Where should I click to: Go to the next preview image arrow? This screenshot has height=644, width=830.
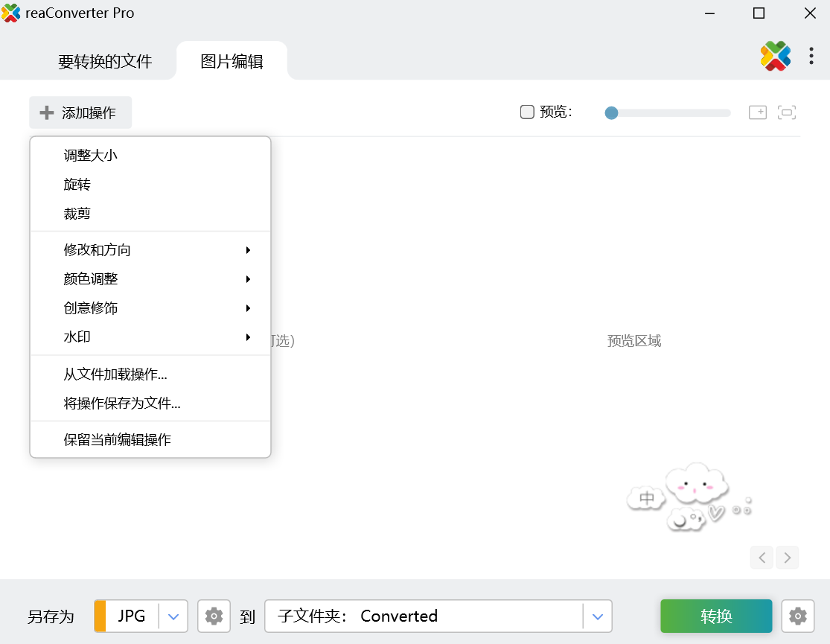click(787, 557)
